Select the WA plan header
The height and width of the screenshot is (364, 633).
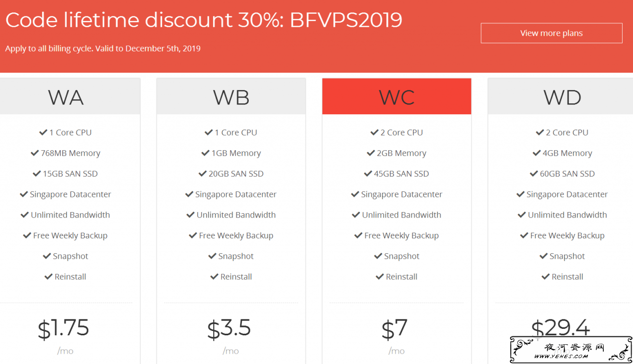click(67, 96)
